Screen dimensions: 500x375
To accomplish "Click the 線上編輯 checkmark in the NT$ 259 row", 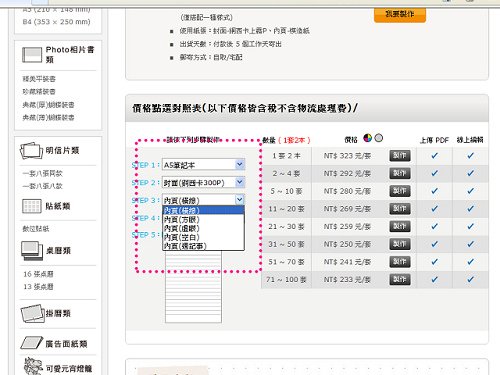I will pyautogui.click(x=470, y=226).
